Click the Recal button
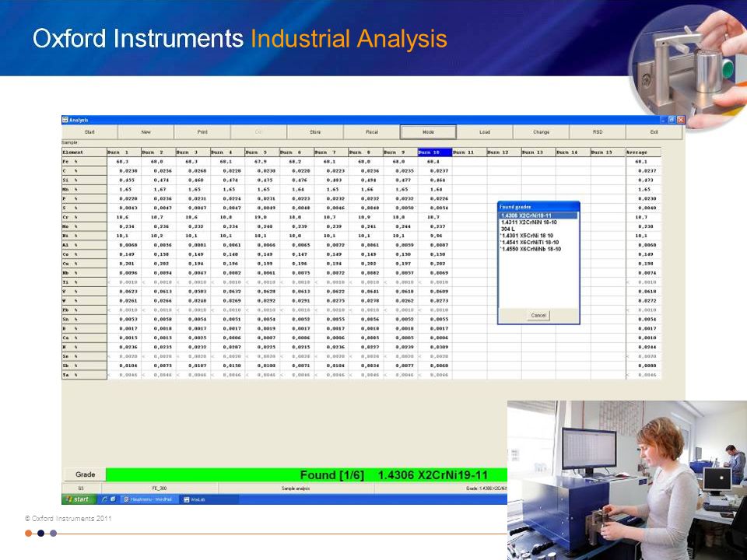 [x=372, y=132]
